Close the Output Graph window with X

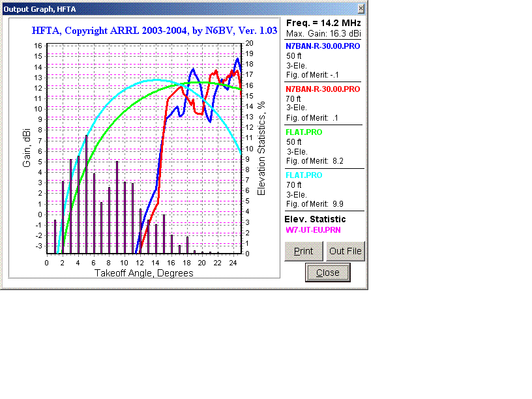tap(361, 8)
